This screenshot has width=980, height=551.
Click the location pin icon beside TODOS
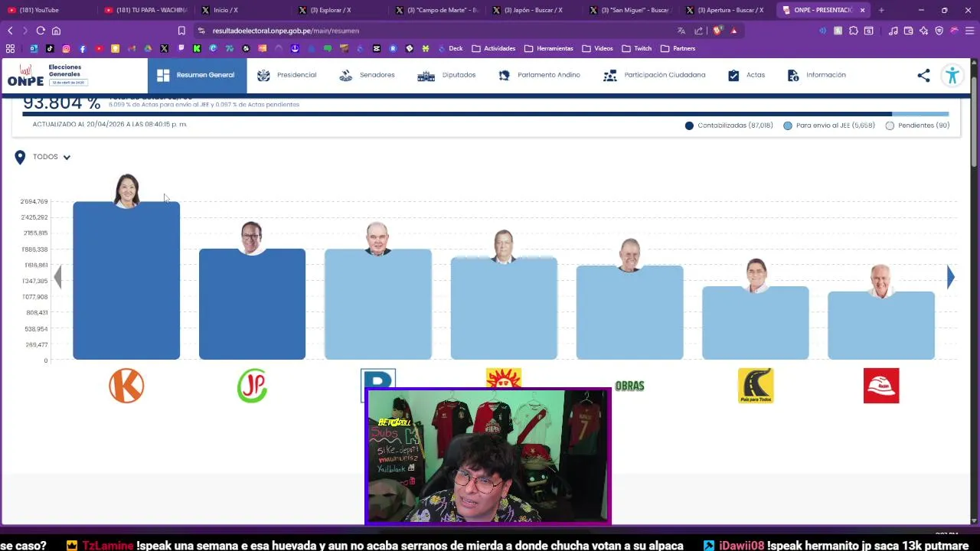click(x=20, y=157)
